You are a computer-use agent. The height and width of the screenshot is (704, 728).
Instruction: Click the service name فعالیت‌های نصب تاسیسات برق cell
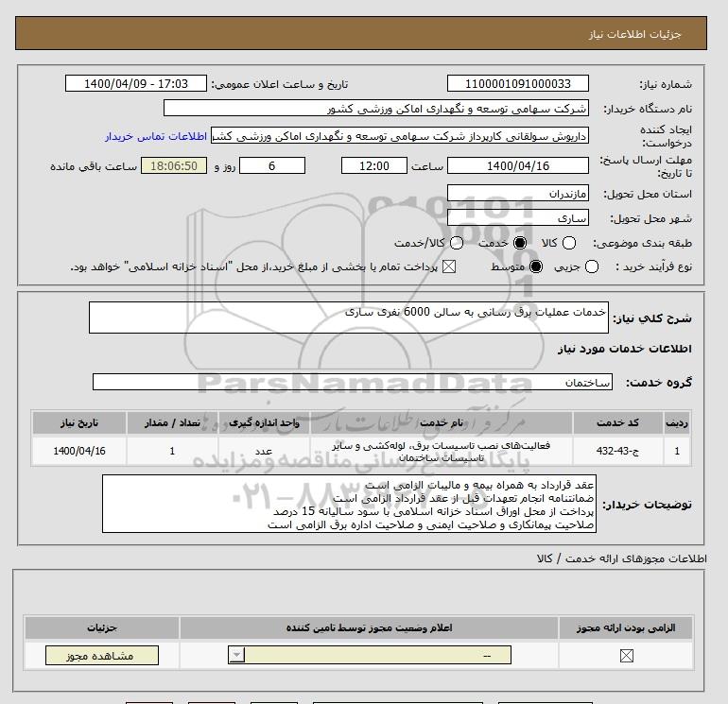pos(442,451)
